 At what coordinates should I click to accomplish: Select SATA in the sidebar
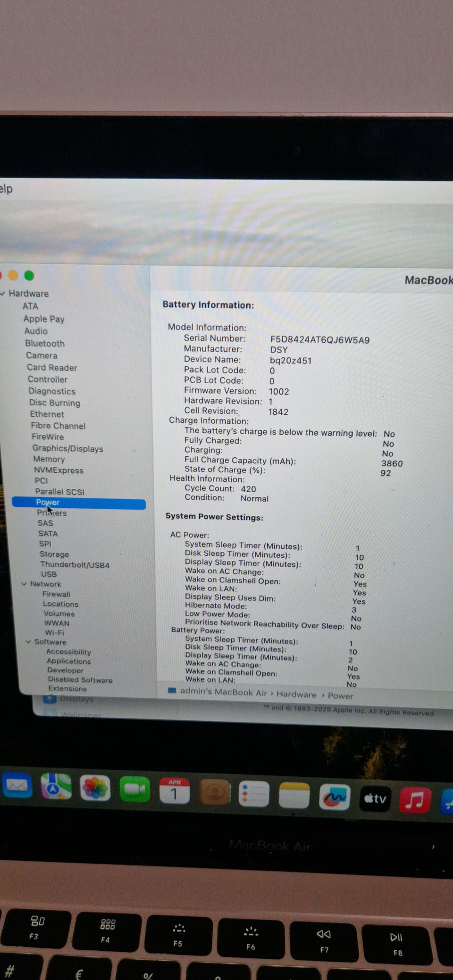pyautogui.click(x=48, y=533)
